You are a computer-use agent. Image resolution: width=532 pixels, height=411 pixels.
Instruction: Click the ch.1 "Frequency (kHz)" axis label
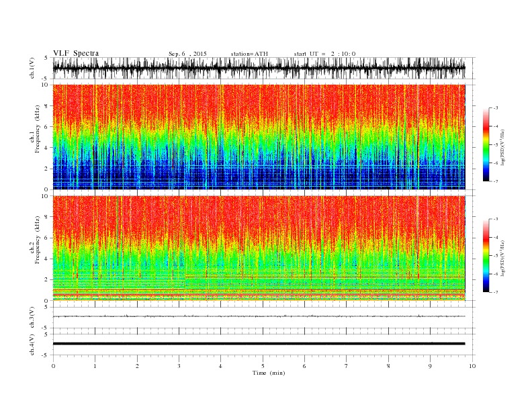[x=38, y=129]
